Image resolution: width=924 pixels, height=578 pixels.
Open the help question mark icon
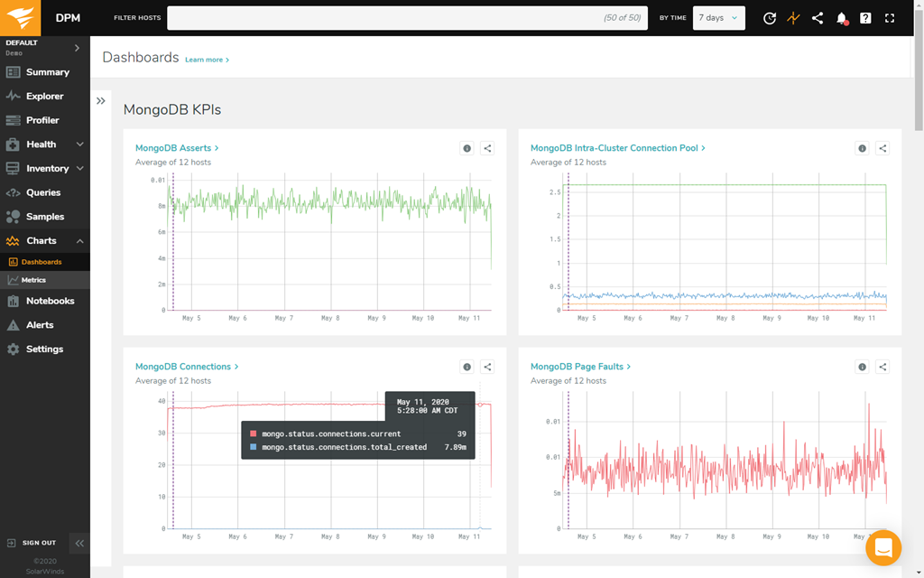pos(865,18)
